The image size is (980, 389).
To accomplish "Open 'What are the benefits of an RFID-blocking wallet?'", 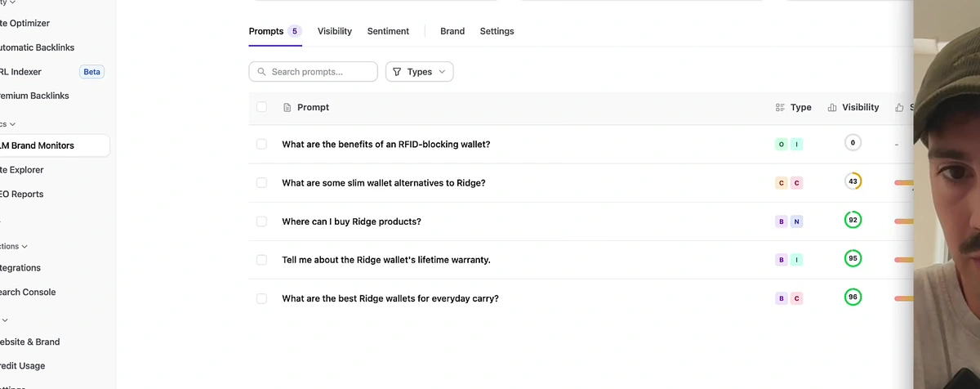I will tap(386, 144).
